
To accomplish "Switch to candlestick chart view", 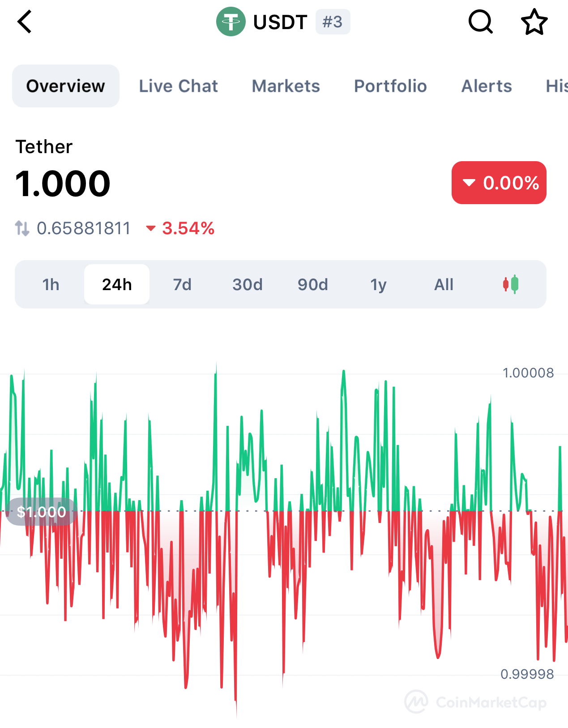I will point(510,284).
